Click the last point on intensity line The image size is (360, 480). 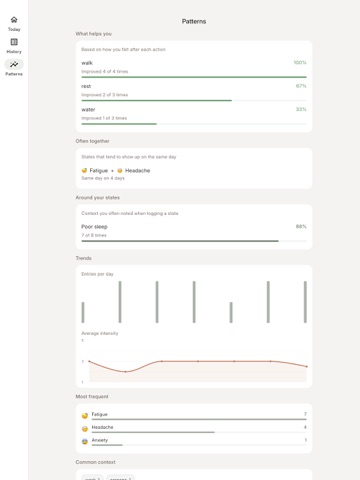(306, 366)
